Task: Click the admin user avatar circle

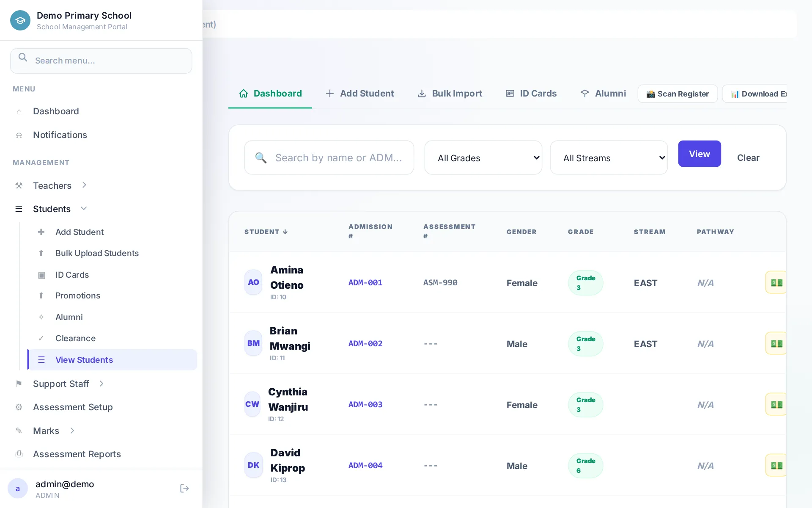Action: click(18, 489)
